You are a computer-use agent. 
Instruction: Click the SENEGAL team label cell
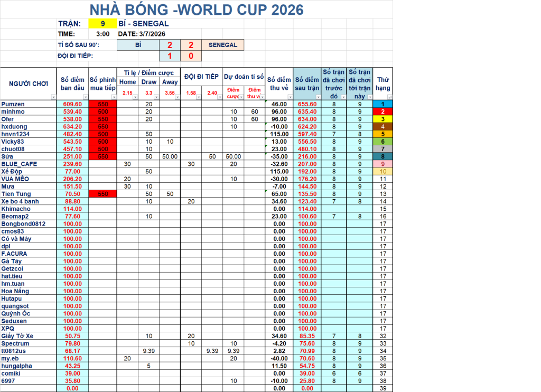(222, 45)
